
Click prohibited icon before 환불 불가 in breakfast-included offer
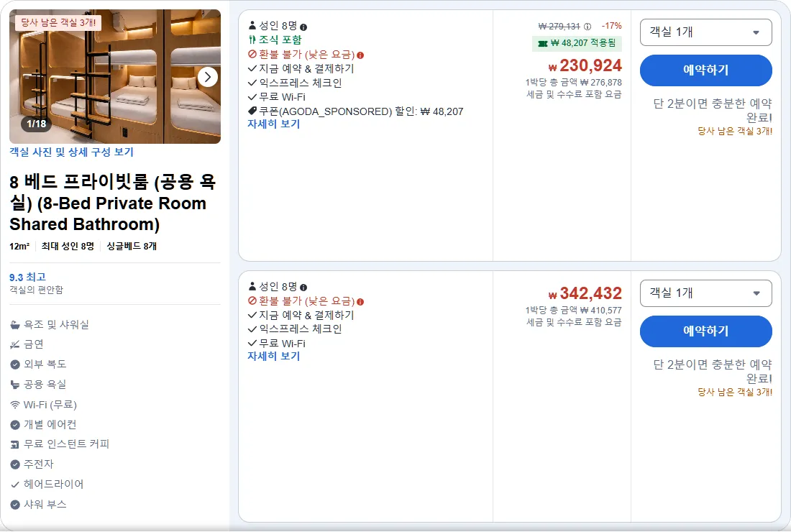click(x=252, y=54)
